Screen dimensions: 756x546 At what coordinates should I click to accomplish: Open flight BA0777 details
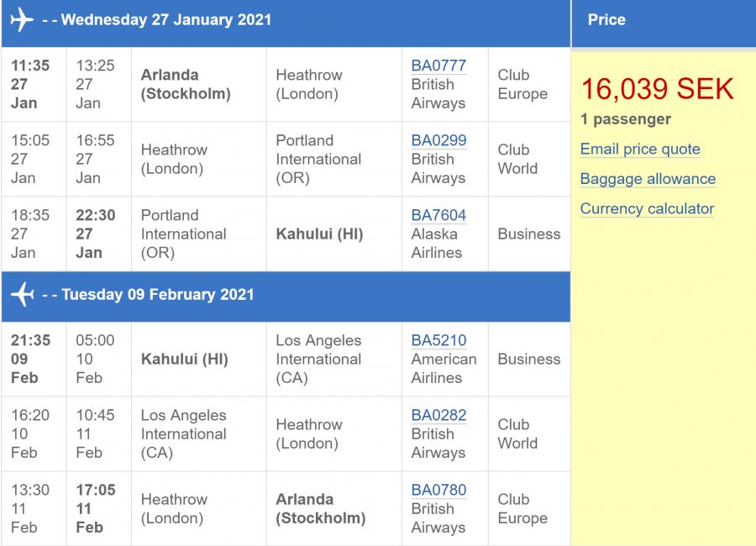click(438, 66)
